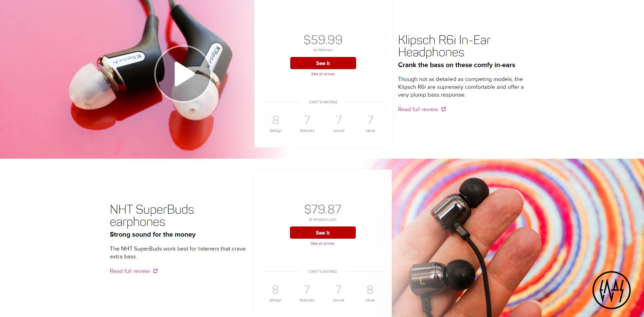
Task: Click the Klipsch value rating of 7
Action: (x=370, y=120)
